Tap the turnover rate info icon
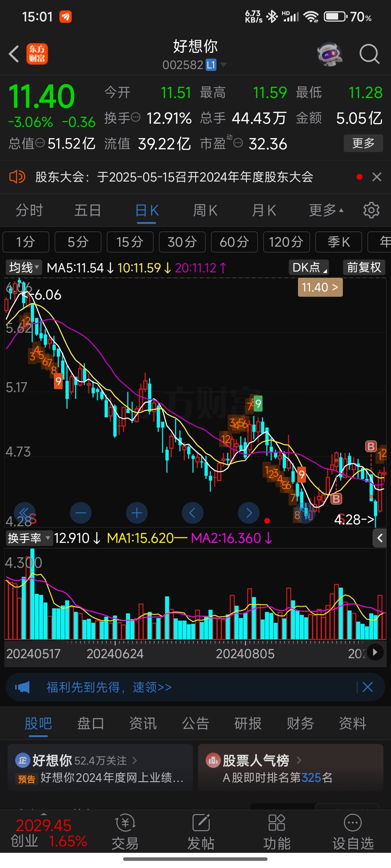The height and width of the screenshot is (868, 391). point(135,117)
